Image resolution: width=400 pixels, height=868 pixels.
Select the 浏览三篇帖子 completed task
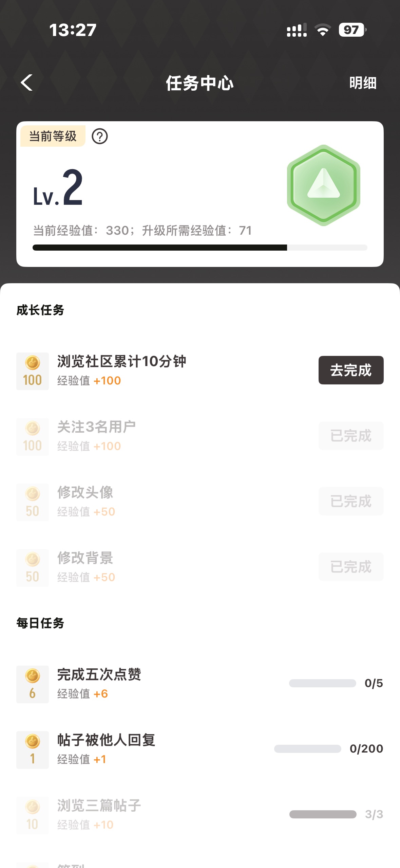click(99, 806)
